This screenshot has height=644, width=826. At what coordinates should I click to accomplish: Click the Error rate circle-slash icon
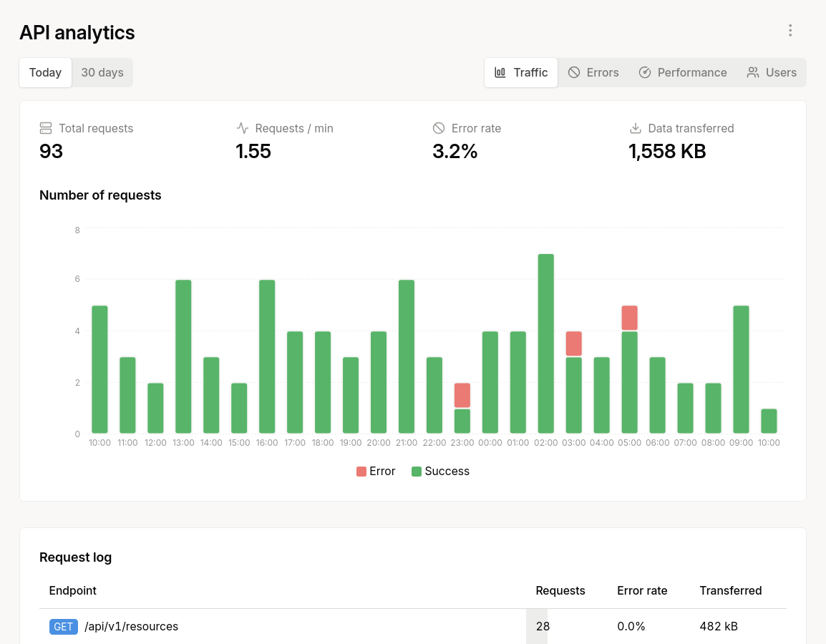pos(439,129)
